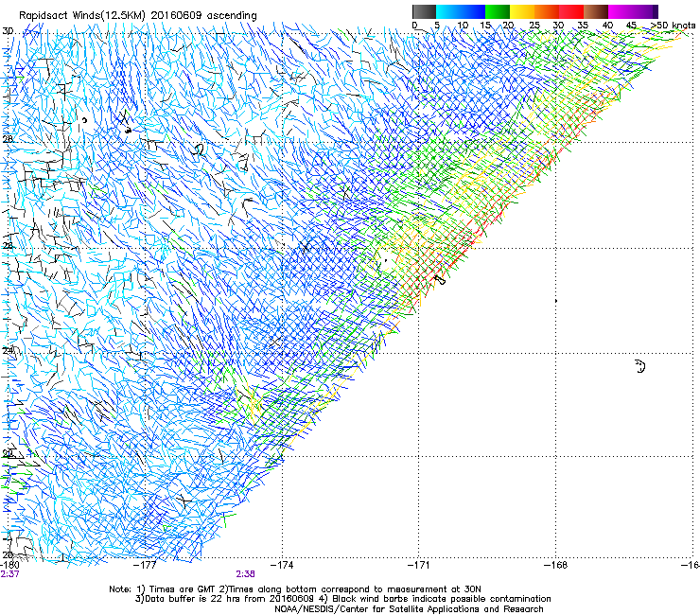Click the purple '2:37' time label
Viewport: 700px width, 615px height.
pyautogui.click(x=9, y=574)
